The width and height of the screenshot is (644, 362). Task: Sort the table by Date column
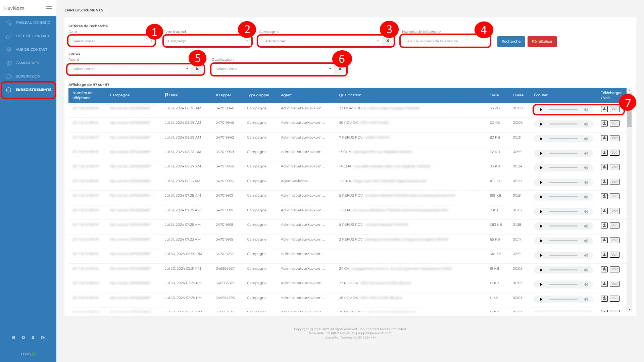pyautogui.click(x=171, y=95)
